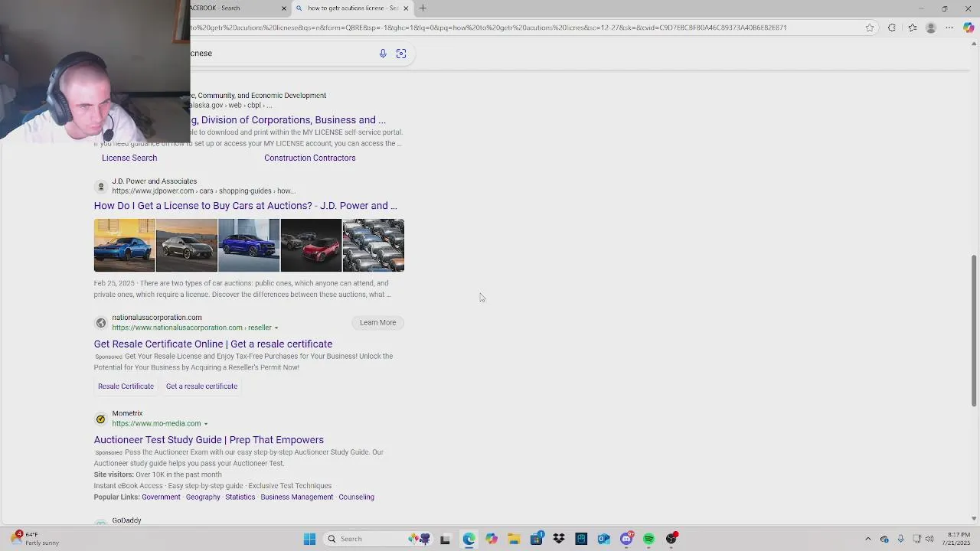Open a new browser tab
The image size is (980, 551).
coord(423,8)
